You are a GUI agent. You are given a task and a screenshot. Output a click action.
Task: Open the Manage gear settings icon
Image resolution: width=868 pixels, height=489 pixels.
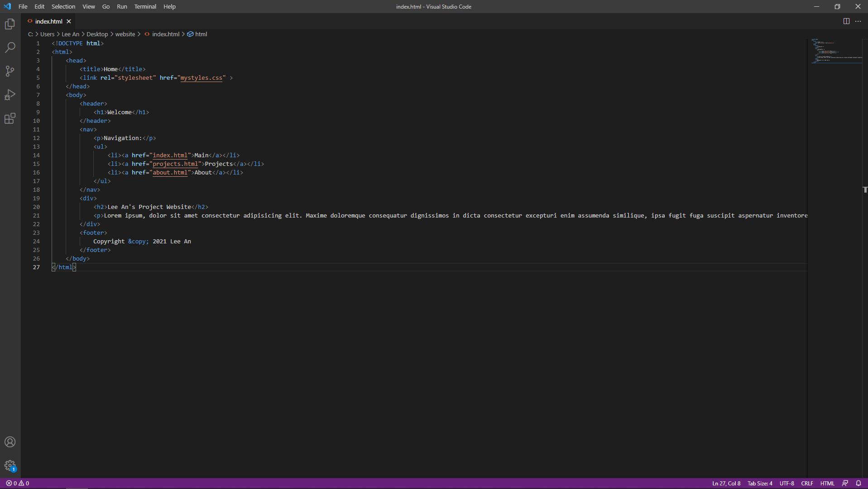tap(10, 465)
